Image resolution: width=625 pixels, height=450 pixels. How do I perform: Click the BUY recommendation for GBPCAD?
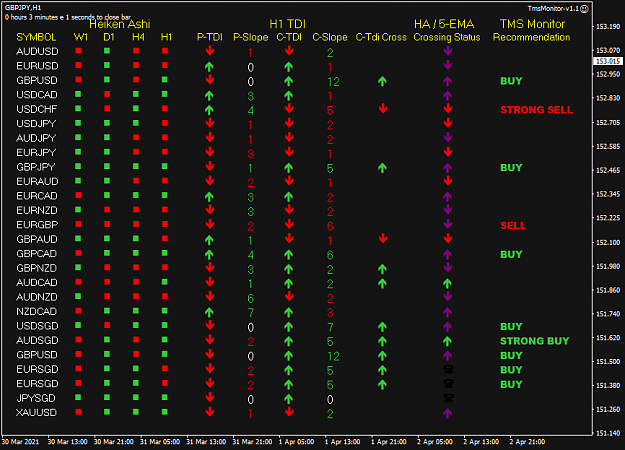[511, 254]
